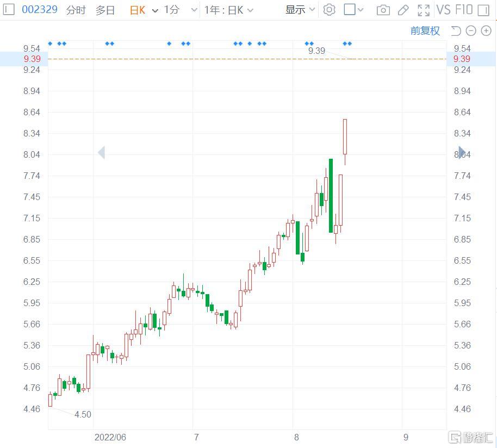The image size is (497, 448).
Task: Zoom out the chart with the minus icon
Action: tap(471, 31)
